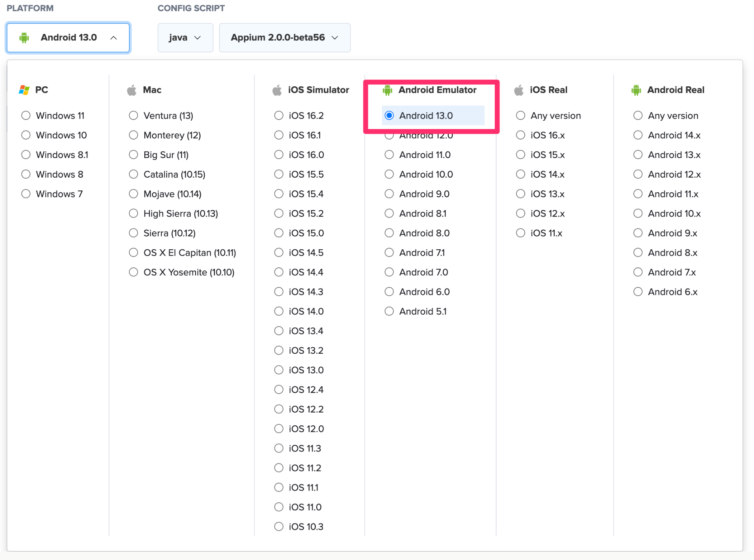Choose Android 7.0 emulator
This screenshot has width=754, height=560.
[416, 272]
